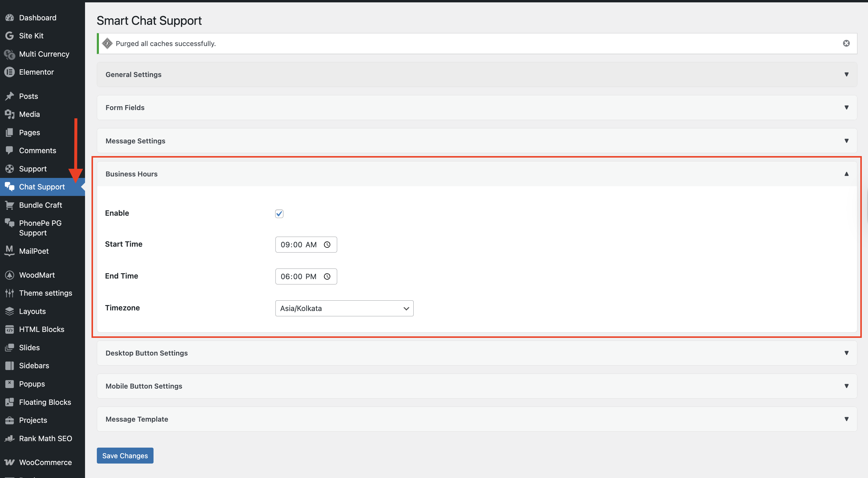This screenshot has height=478, width=868.
Task: Open the Timezone Asia/Kolkata dropdown
Action: click(x=344, y=308)
